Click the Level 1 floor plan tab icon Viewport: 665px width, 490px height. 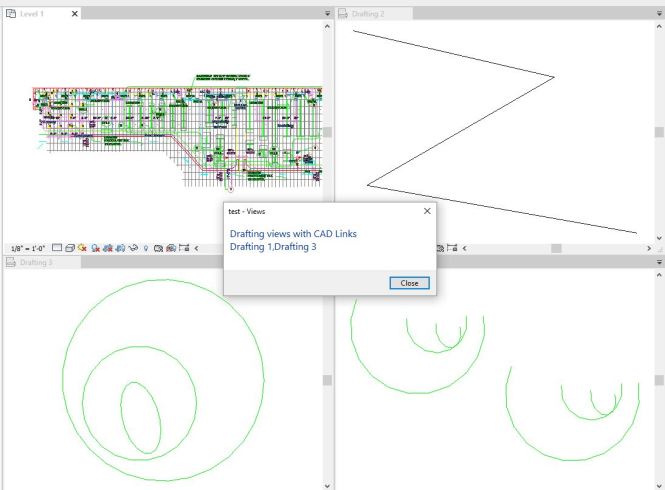click(x=13, y=12)
